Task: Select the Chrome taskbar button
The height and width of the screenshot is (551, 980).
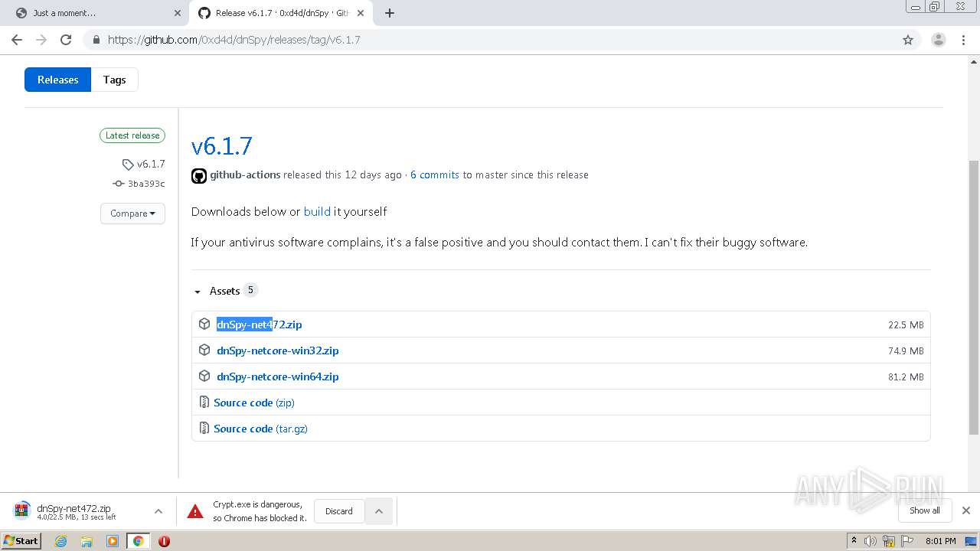Action: 138,541
